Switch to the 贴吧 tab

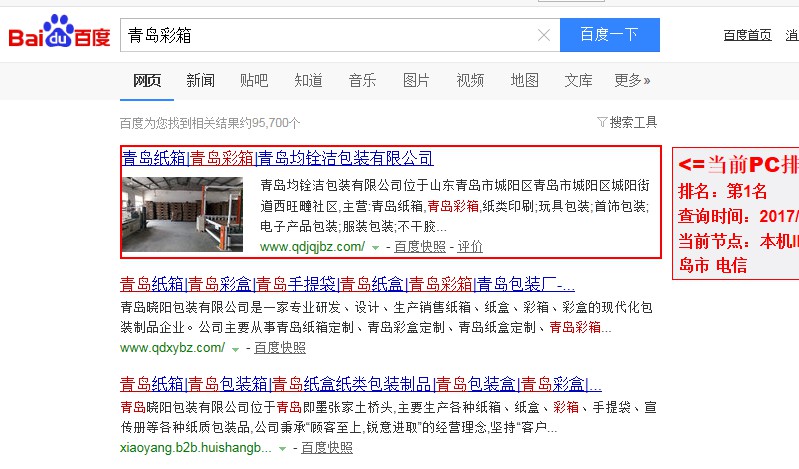[x=254, y=80]
